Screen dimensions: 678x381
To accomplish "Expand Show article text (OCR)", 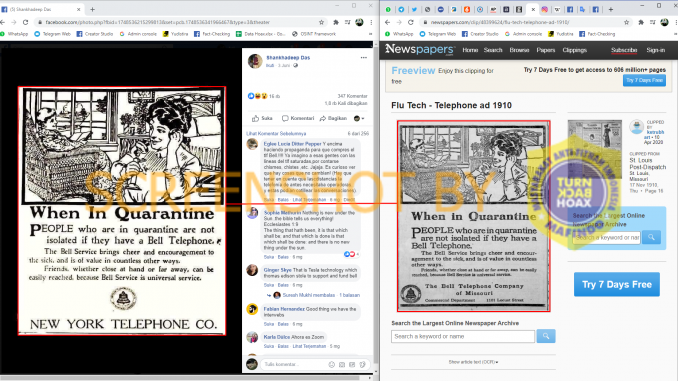I will click(x=473, y=362).
